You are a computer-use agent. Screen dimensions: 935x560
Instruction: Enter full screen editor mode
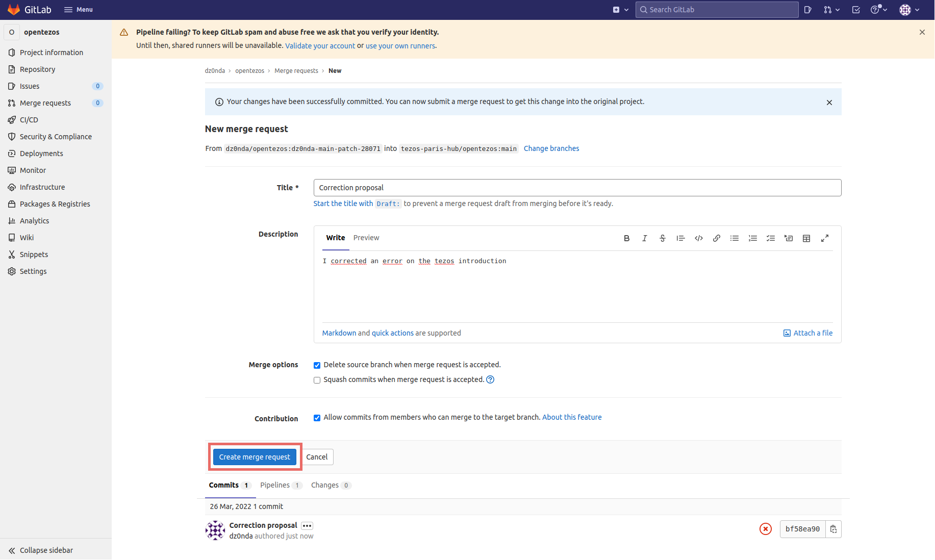coord(824,238)
